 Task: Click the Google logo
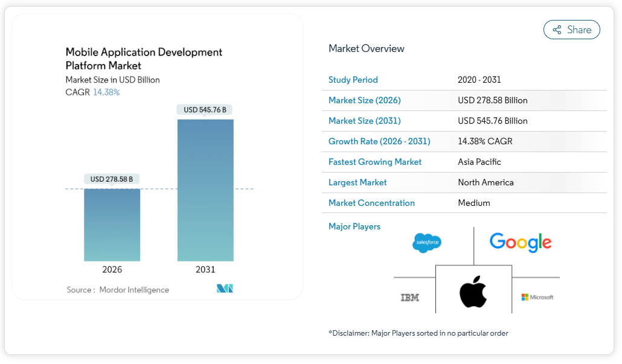[521, 242]
